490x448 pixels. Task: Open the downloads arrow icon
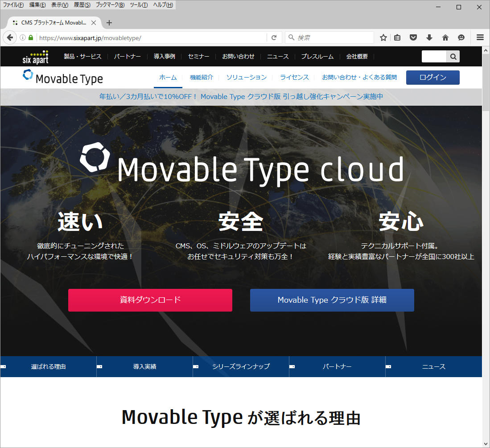429,38
